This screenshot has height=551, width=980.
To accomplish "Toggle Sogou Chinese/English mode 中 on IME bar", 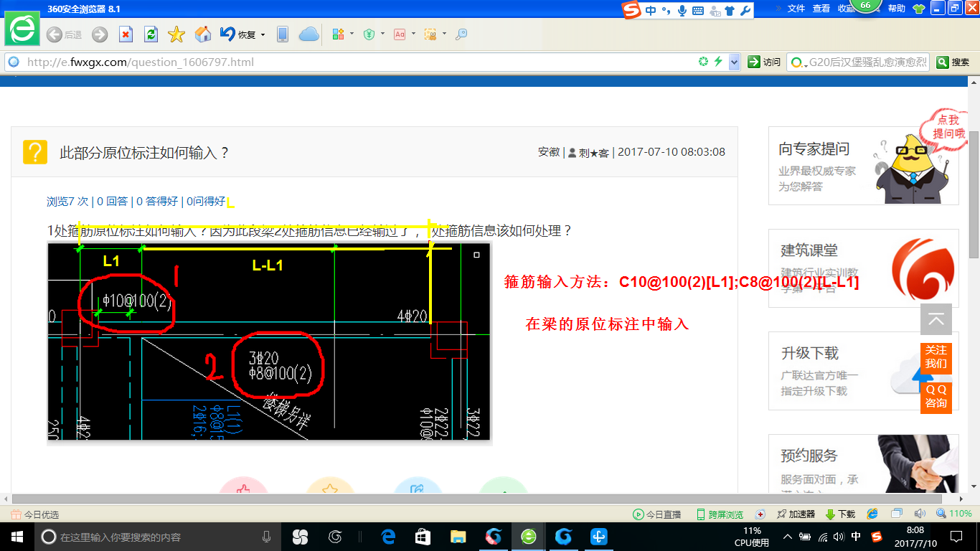I will coord(651,10).
